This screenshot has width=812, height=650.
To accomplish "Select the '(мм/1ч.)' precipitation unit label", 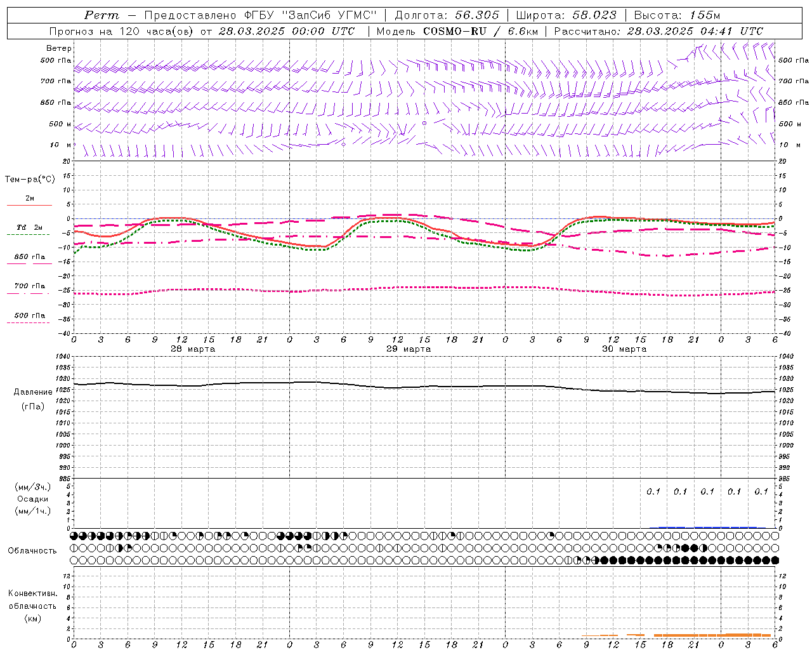I will [x=33, y=511].
